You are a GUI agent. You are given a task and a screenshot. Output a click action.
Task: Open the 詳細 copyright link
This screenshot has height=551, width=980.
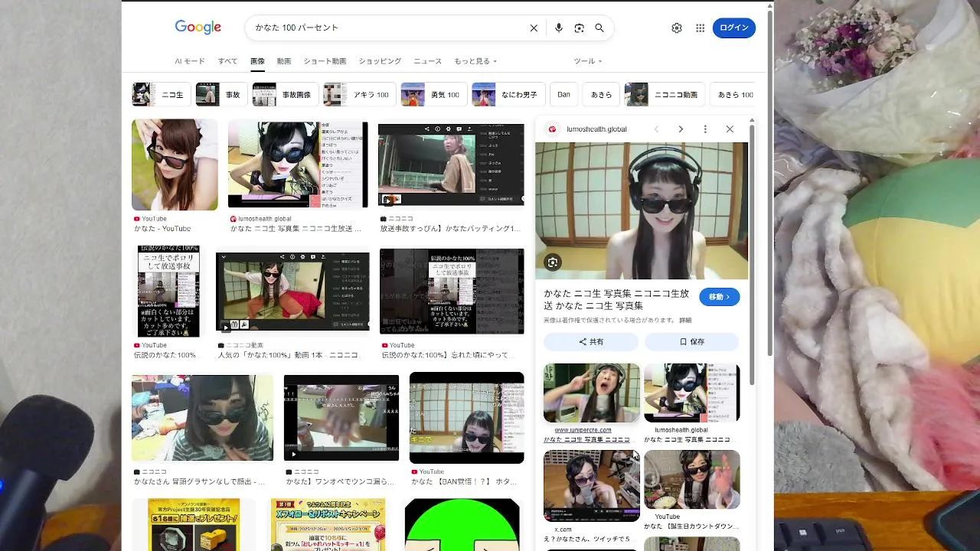pos(685,320)
